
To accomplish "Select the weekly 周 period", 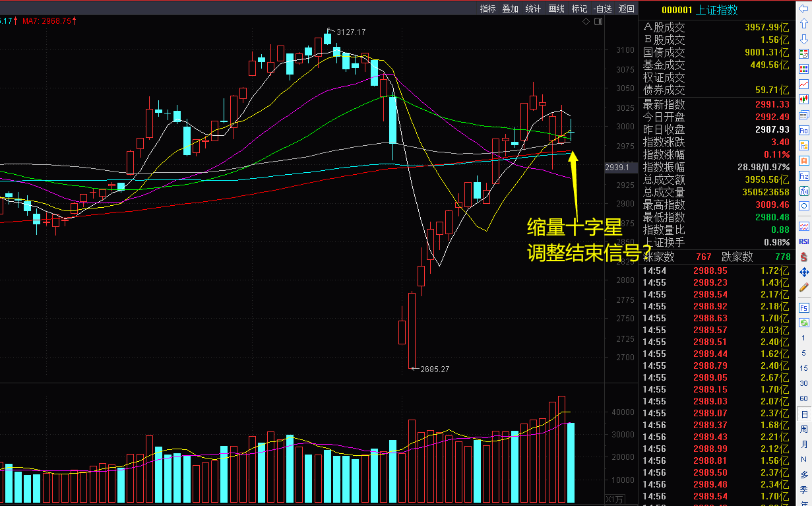I will 803,429.
